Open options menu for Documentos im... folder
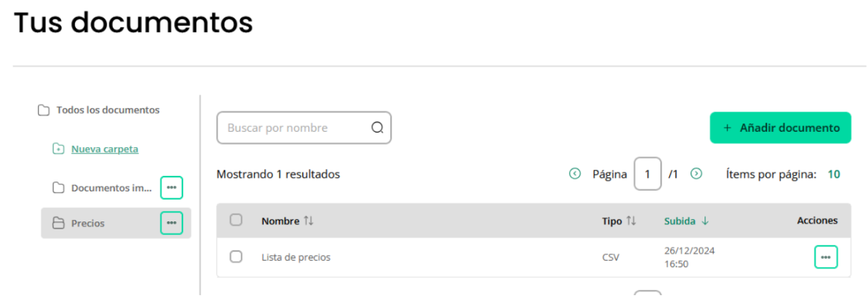 [x=171, y=188]
